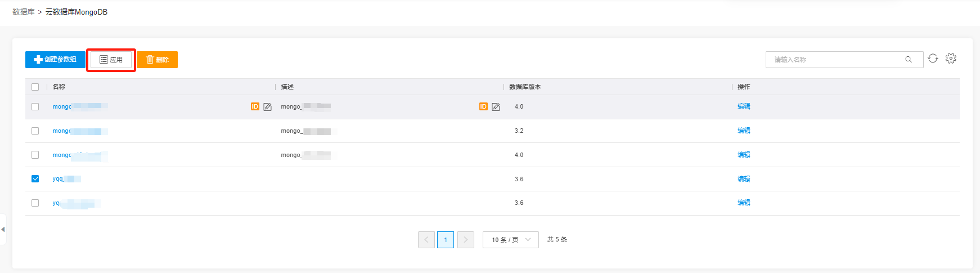This screenshot has width=980, height=273.
Task: Copy ID icon in first row description column
Action: point(483,106)
